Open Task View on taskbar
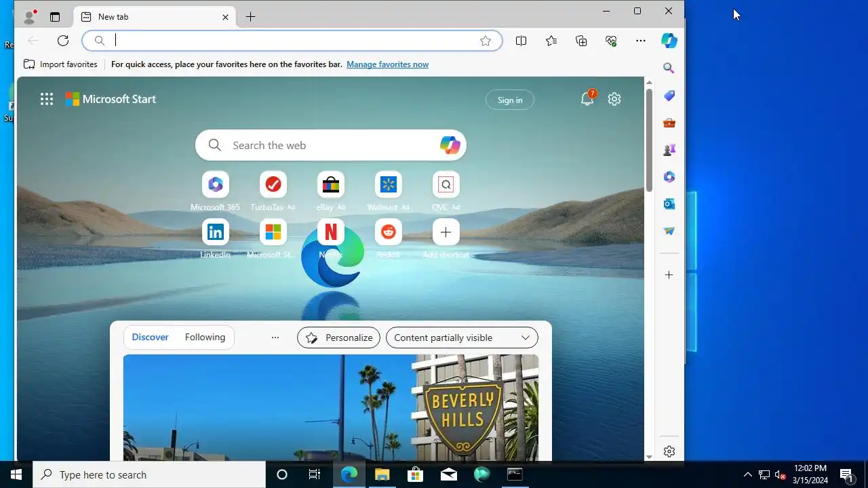The width and height of the screenshot is (868, 488). [315, 474]
